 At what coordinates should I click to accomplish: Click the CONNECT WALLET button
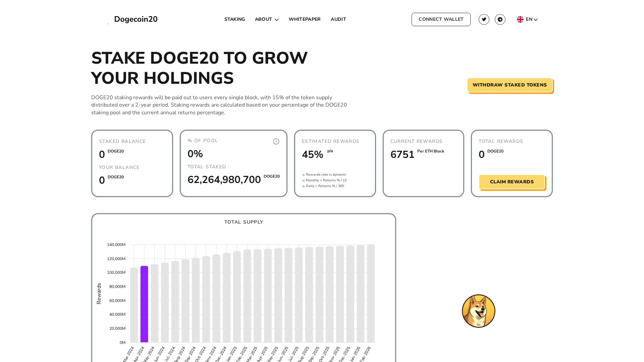pyautogui.click(x=441, y=19)
